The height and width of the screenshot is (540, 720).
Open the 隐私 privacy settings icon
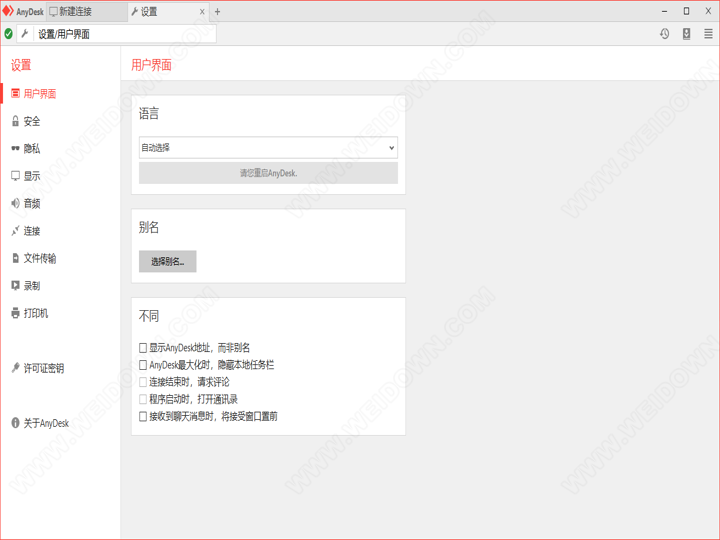coord(15,149)
